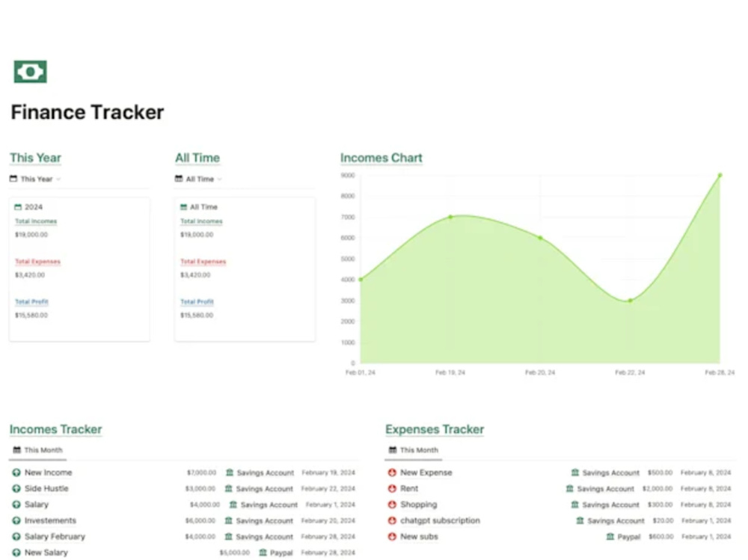This screenshot has width=748, height=560.
Task: Click the green icon next to Salary
Action: pyautogui.click(x=16, y=505)
